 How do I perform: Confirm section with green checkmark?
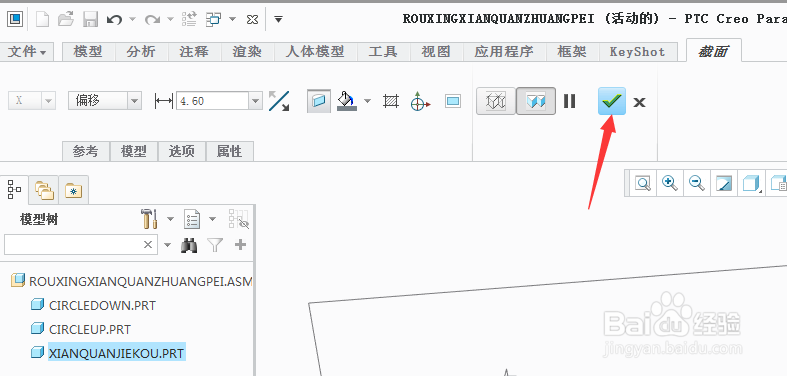tap(612, 101)
